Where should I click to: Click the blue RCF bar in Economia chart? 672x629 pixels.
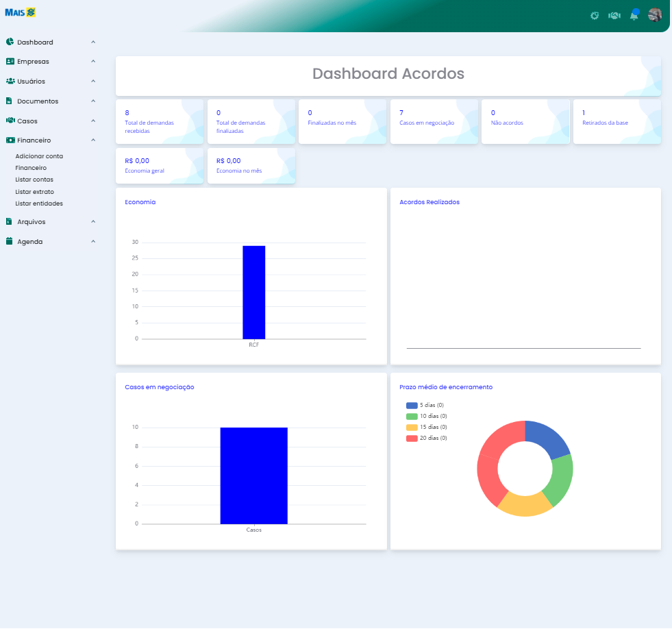[254, 291]
